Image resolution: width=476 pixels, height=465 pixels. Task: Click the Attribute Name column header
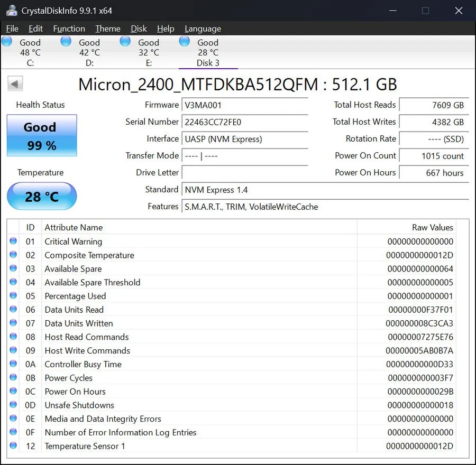tap(199, 228)
